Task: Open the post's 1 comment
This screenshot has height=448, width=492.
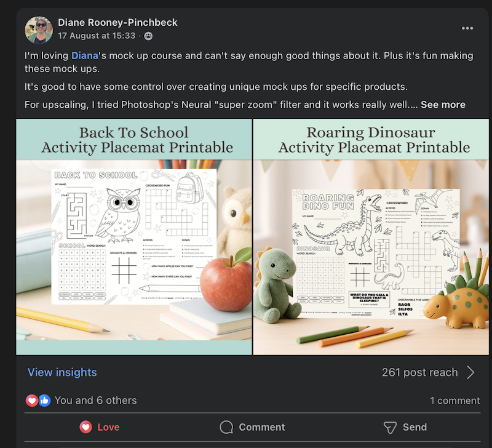Action: (455, 401)
